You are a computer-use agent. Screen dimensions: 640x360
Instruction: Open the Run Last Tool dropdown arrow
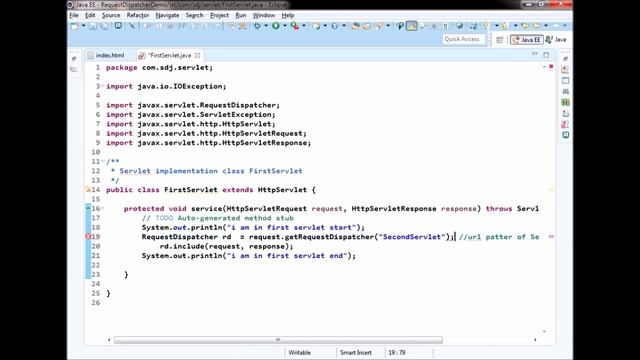point(304,26)
